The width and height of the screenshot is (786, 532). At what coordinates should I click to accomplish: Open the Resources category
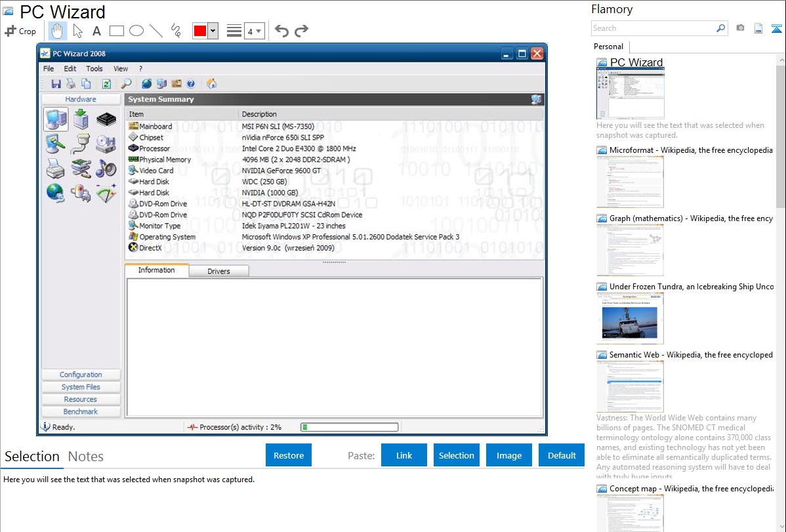(x=81, y=399)
